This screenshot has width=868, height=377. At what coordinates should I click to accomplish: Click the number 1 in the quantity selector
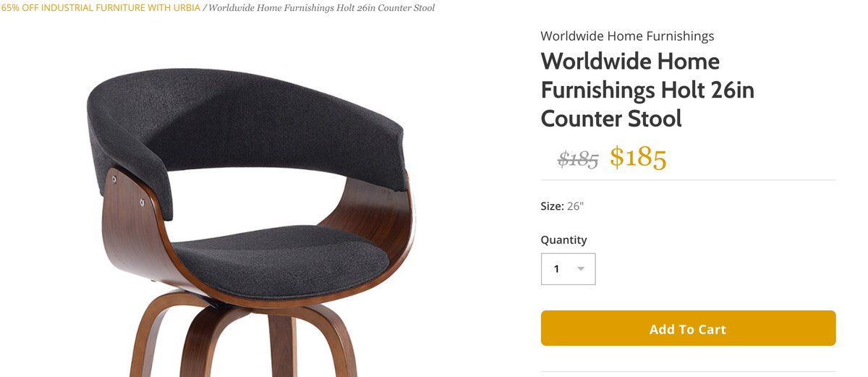(556, 269)
